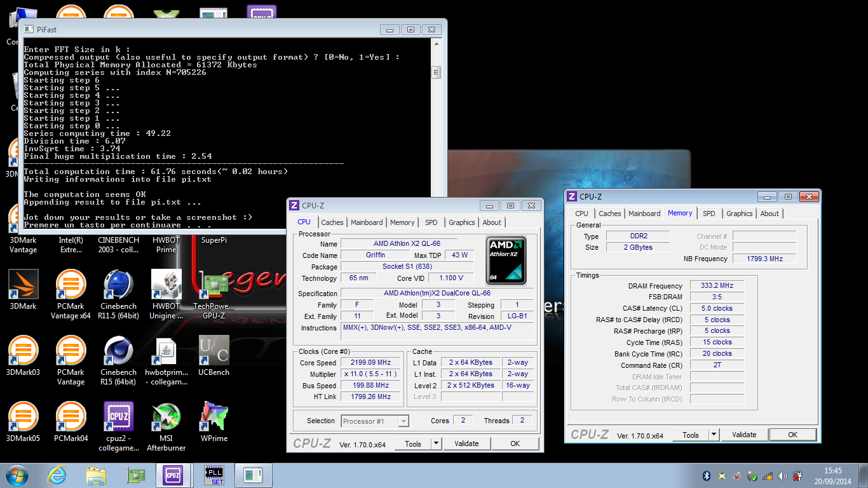The image size is (868, 488).
Task: Click OK in the Memory CPU-Z window
Action: [792, 435]
